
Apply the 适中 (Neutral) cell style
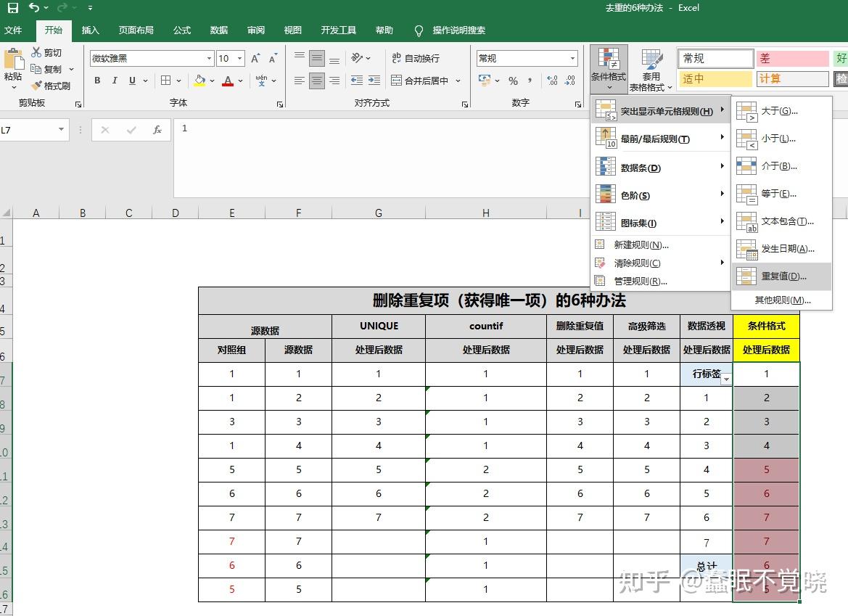(715, 79)
